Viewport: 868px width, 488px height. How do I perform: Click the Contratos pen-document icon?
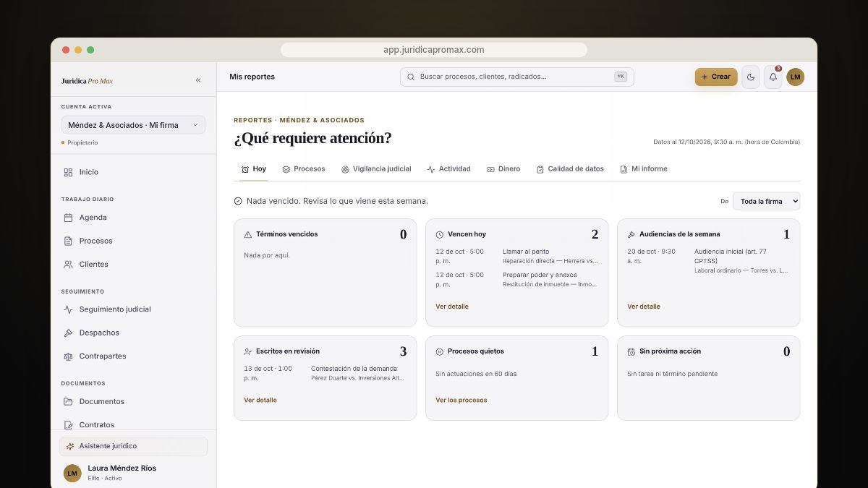click(68, 425)
